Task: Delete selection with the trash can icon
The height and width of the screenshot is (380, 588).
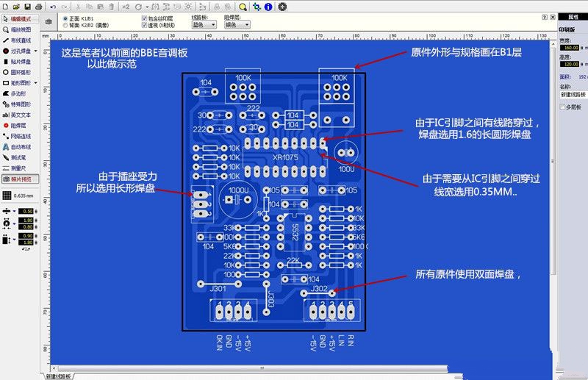Action: click(112, 7)
